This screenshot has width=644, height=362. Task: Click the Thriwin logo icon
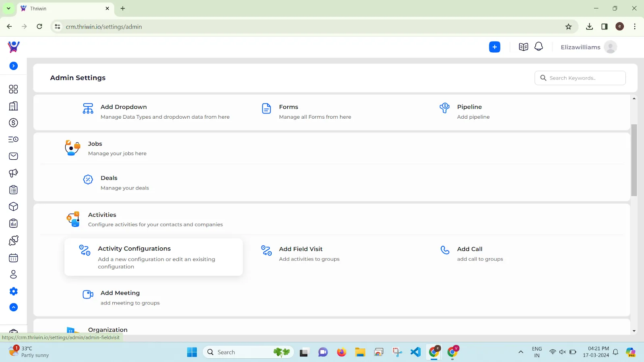coord(14,47)
